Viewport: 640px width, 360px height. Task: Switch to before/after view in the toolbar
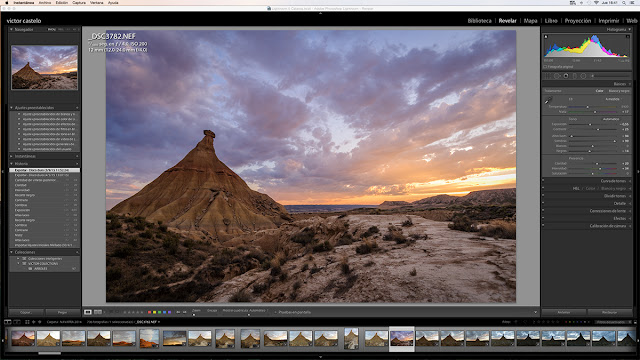point(98,312)
